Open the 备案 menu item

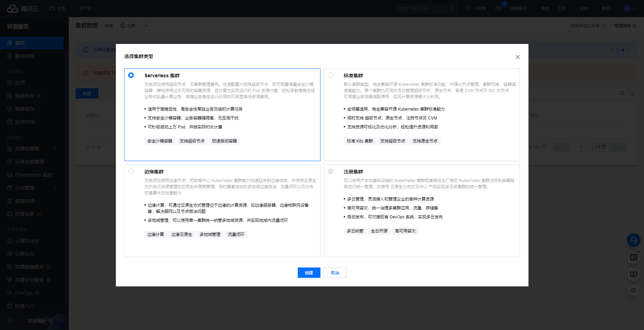[x=545, y=9]
